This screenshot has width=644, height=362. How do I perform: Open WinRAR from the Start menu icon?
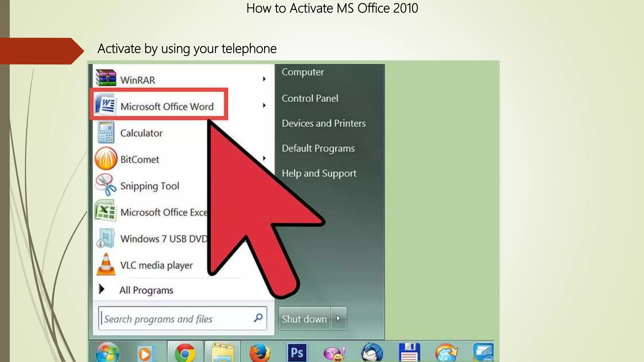[x=106, y=78]
